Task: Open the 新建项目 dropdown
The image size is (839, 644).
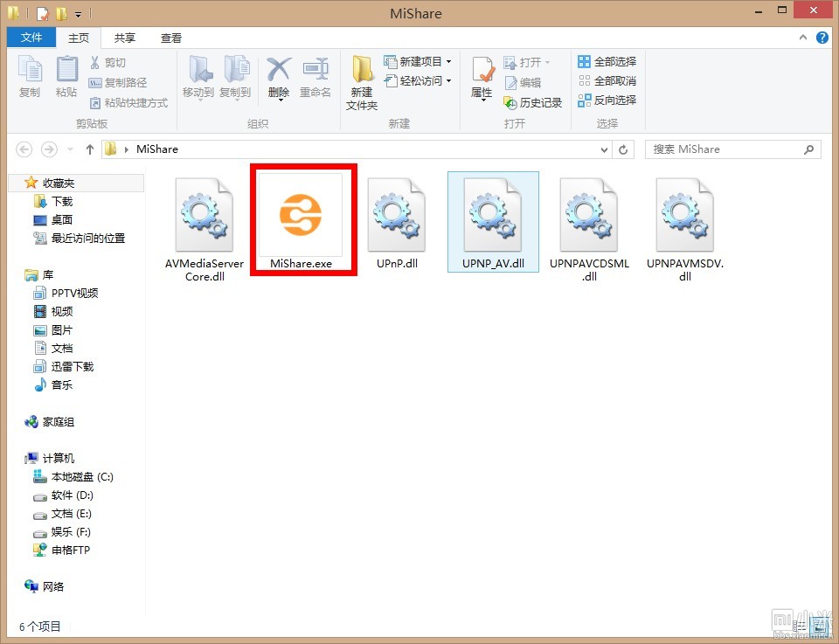Action: point(418,61)
